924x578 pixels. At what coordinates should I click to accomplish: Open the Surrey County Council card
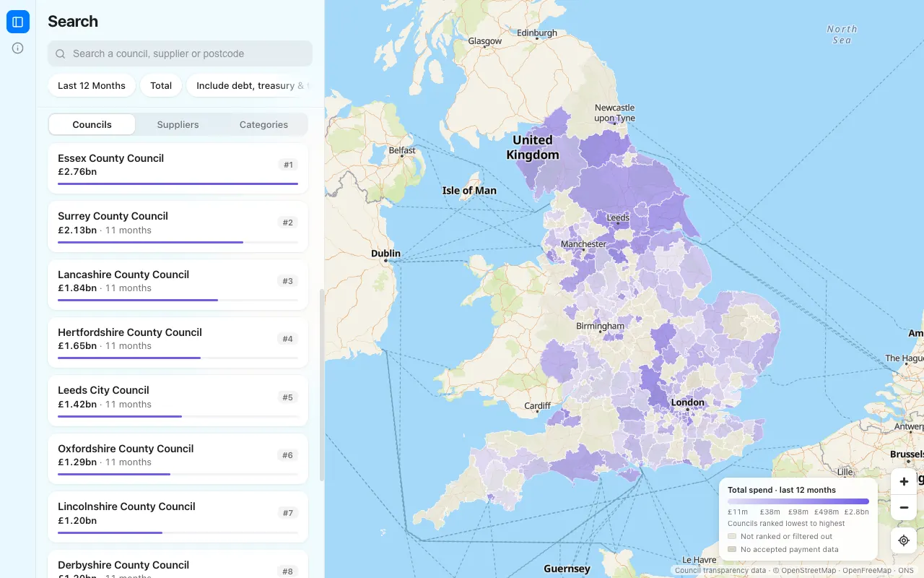tap(178, 226)
